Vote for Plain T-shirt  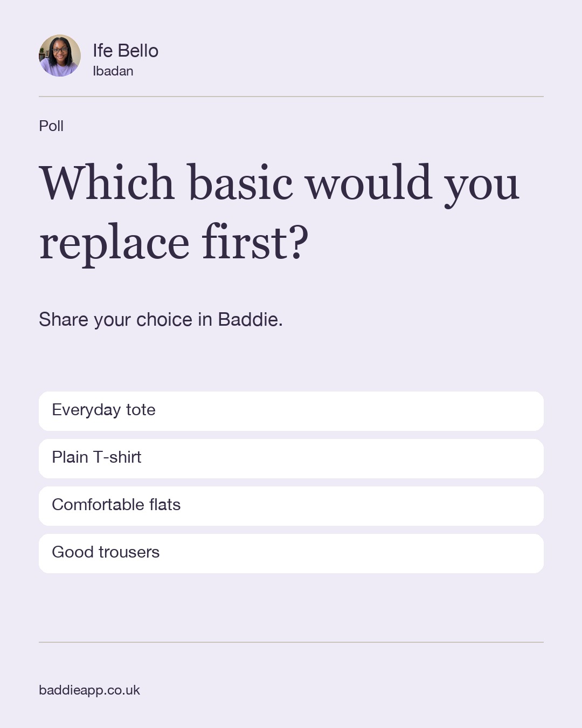tap(291, 458)
